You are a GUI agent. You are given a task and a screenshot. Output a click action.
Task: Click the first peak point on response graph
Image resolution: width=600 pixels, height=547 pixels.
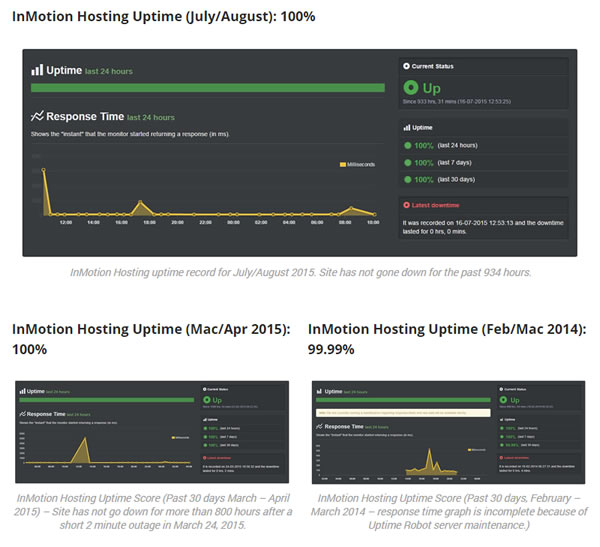(44, 170)
